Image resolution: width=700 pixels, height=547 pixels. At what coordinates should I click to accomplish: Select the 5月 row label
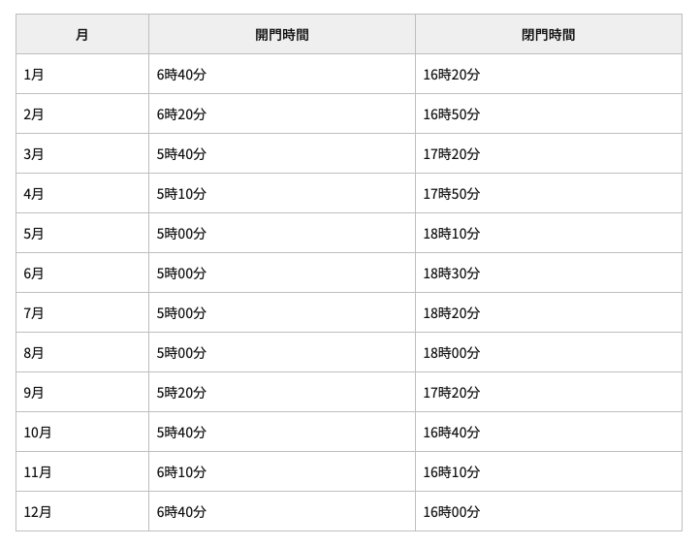pyautogui.click(x=33, y=233)
